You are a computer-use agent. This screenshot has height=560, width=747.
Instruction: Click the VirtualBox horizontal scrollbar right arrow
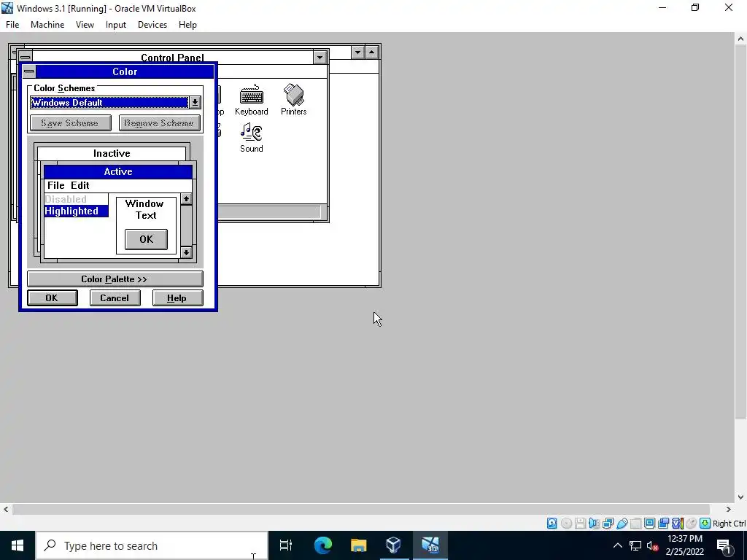pyautogui.click(x=729, y=509)
